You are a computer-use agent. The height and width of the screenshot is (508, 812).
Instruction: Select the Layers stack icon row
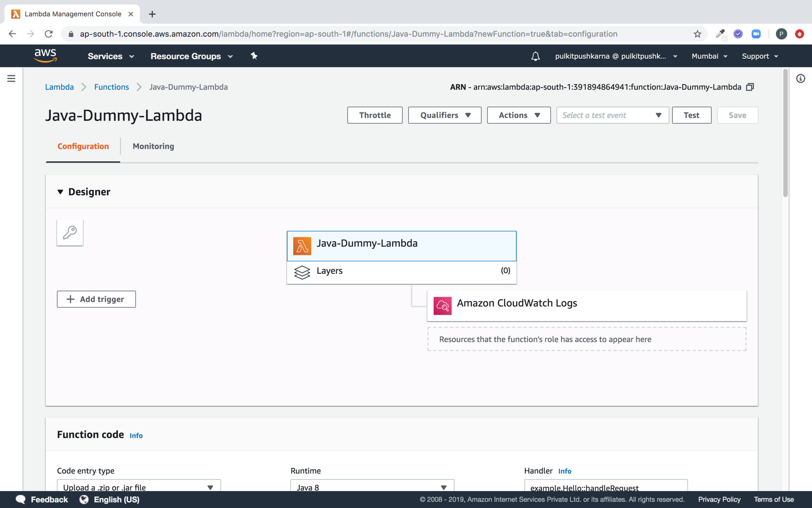[401, 272]
